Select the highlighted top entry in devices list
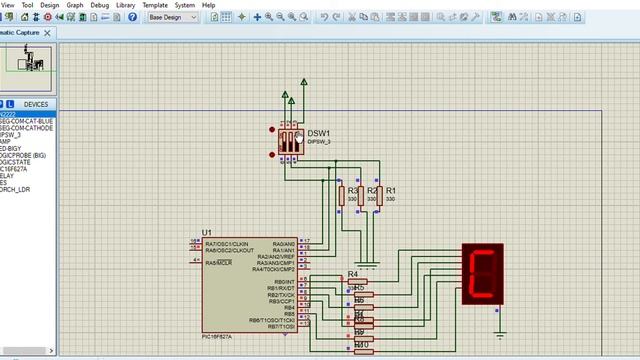The image size is (640, 360). coord(28,115)
